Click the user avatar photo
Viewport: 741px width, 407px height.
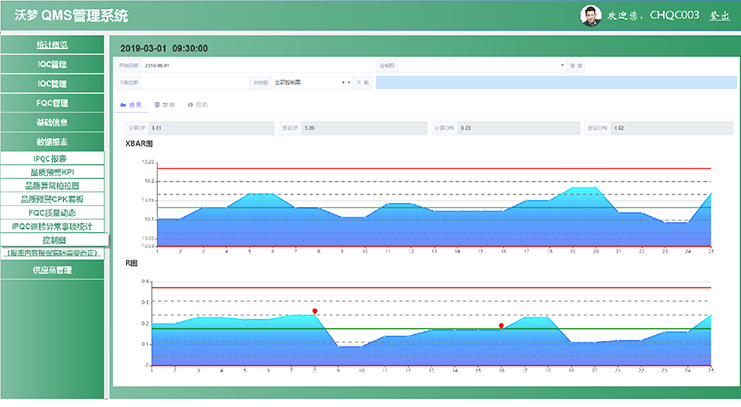pyautogui.click(x=592, y=16)
